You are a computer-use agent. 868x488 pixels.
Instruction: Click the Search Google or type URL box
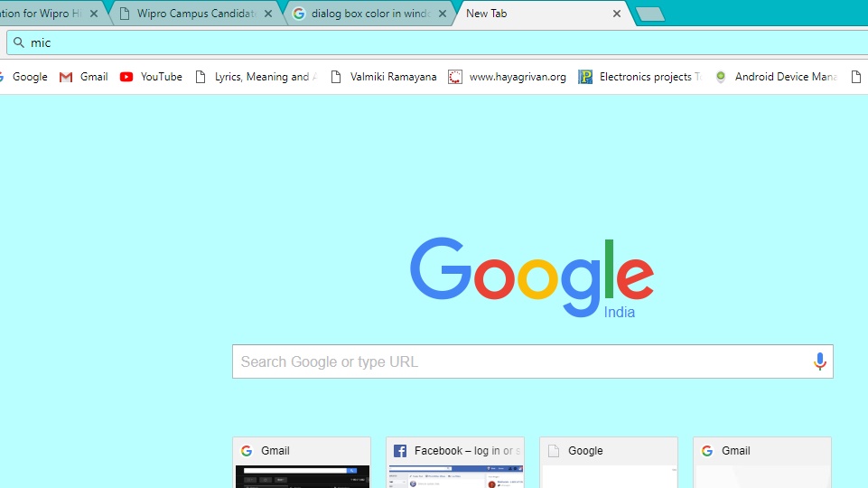pyautogui.click(x=533, y=361)
